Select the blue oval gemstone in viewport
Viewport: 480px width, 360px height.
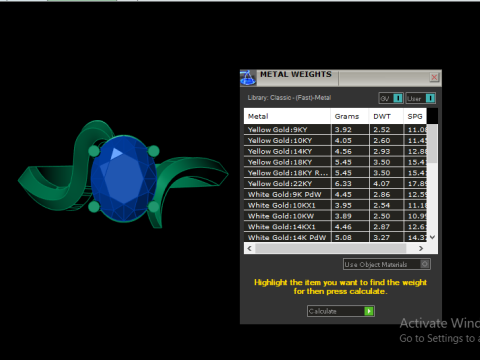click(x=124, y=179)
